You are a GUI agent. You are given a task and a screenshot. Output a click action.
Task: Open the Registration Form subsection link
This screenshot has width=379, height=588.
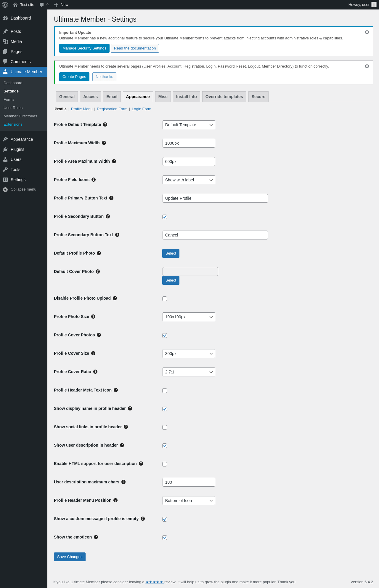pyautogui.click(x=112, y=109)
